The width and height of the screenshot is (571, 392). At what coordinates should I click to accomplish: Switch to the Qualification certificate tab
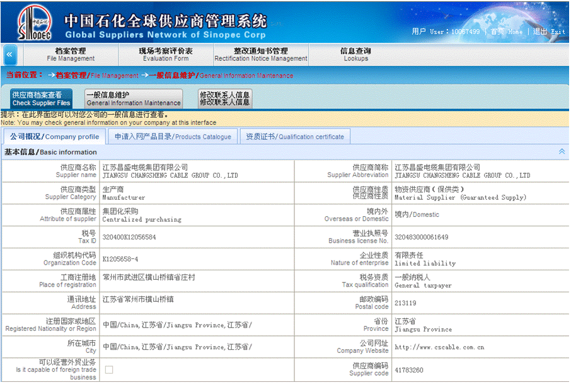294,137
